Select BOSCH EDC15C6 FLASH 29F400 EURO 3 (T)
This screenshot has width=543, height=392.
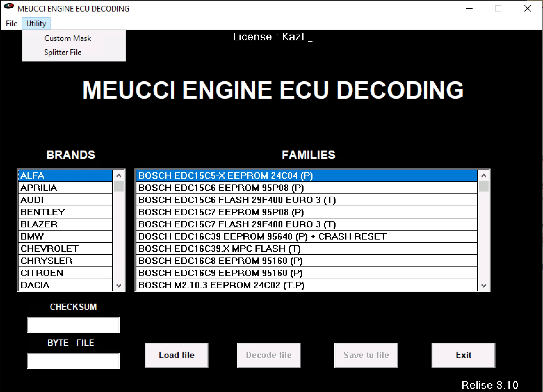307,200
